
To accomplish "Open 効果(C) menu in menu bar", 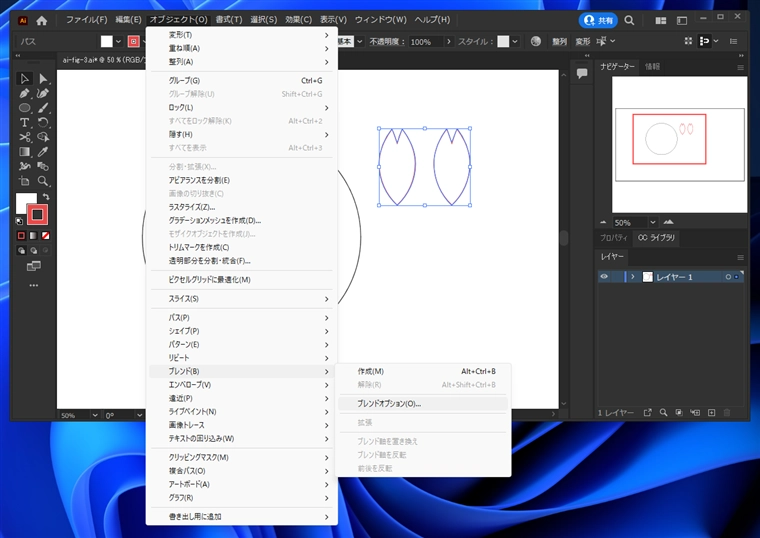I will pos(298,20).
